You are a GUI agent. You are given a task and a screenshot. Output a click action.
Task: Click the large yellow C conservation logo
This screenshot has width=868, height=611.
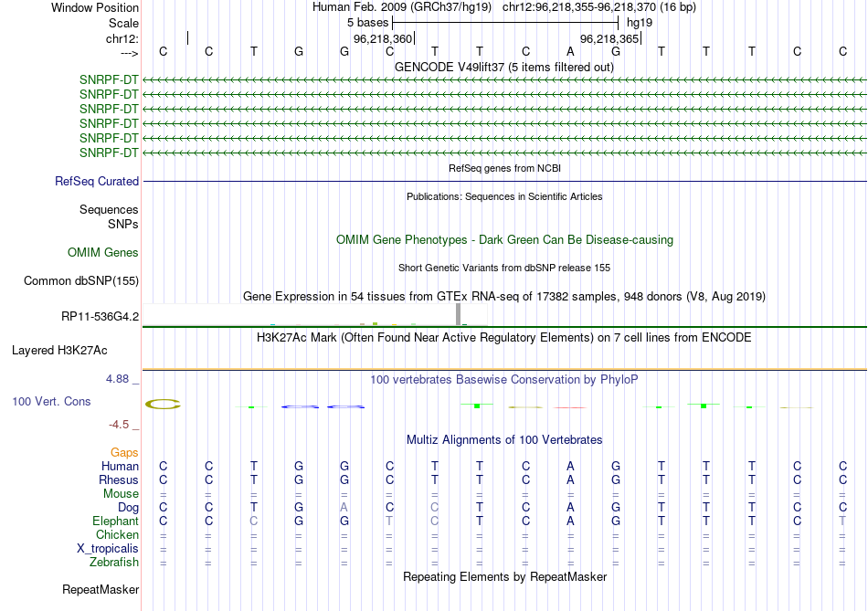coord(163,404)
